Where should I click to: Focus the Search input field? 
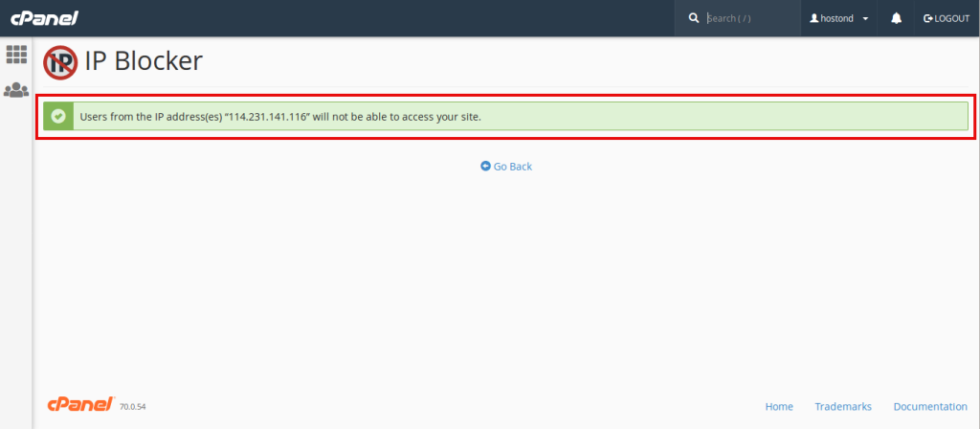click(x=750, y=18)
